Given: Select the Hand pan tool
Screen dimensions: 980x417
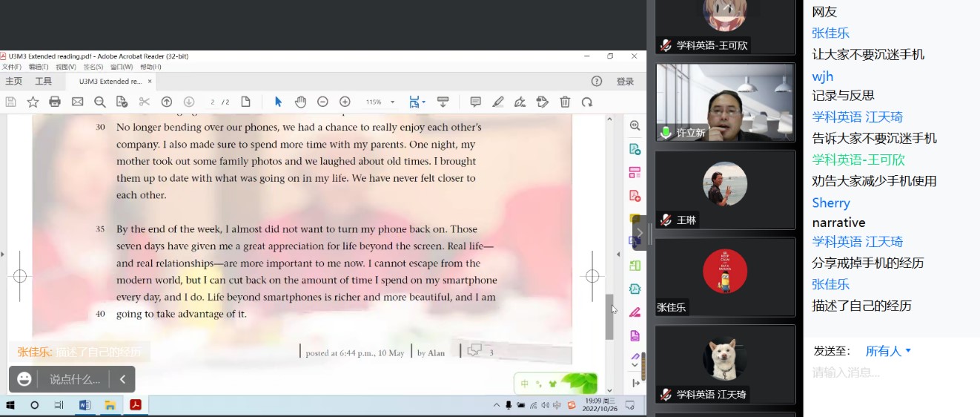Looking at the screenshot, I should (300, 102).
